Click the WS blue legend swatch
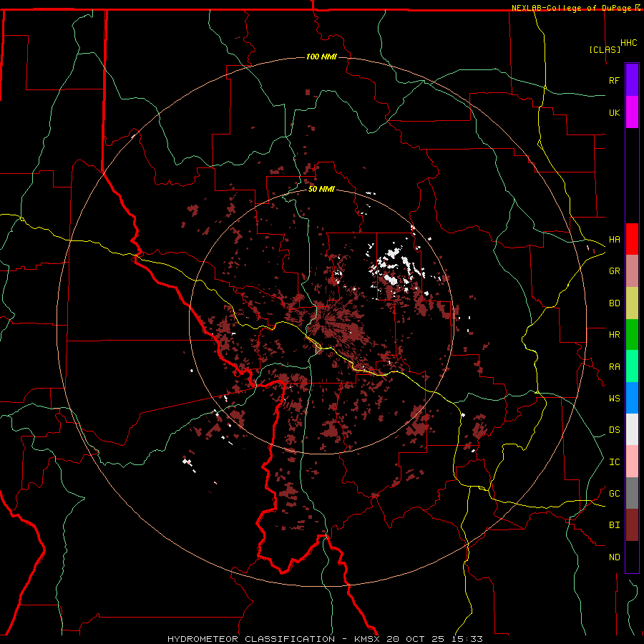The width and height of the screenshot is (644, 644). pos(632,398)
